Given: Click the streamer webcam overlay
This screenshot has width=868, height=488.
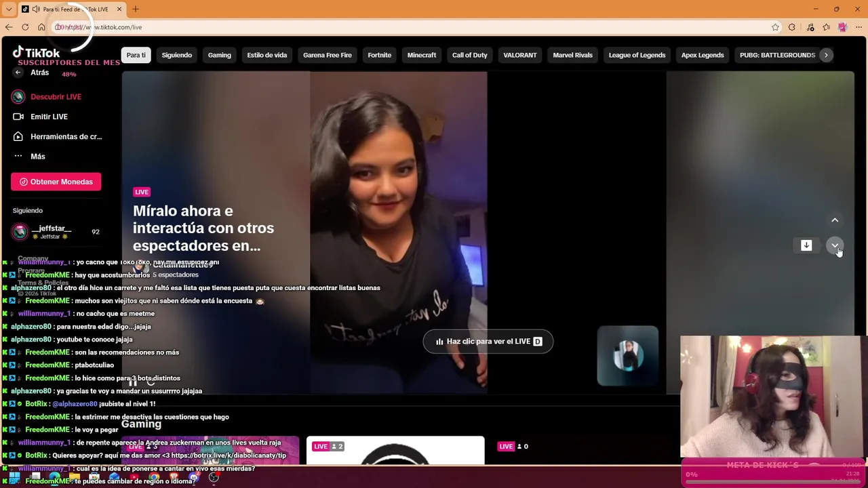Looking at the screenshot, I should 773,396.
